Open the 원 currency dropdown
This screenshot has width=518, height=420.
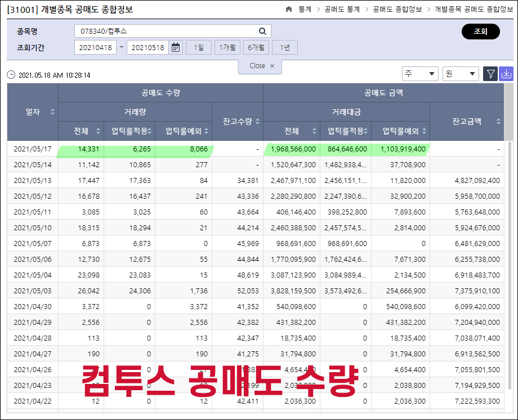click(461, 74)
